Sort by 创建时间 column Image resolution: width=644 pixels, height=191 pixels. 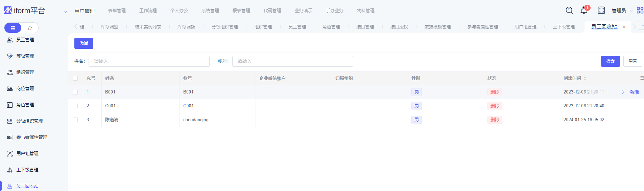click(x=585, y=78)
